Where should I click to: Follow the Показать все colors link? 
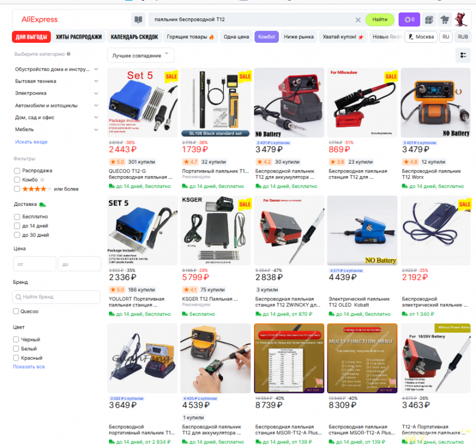pyautogui.click(x=29, y=366)
